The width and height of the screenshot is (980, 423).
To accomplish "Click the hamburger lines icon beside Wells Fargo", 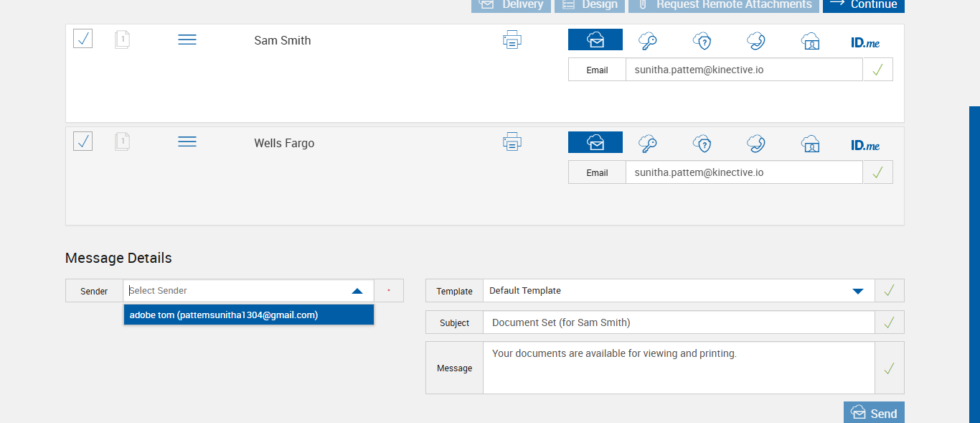I will coord(187,142).
